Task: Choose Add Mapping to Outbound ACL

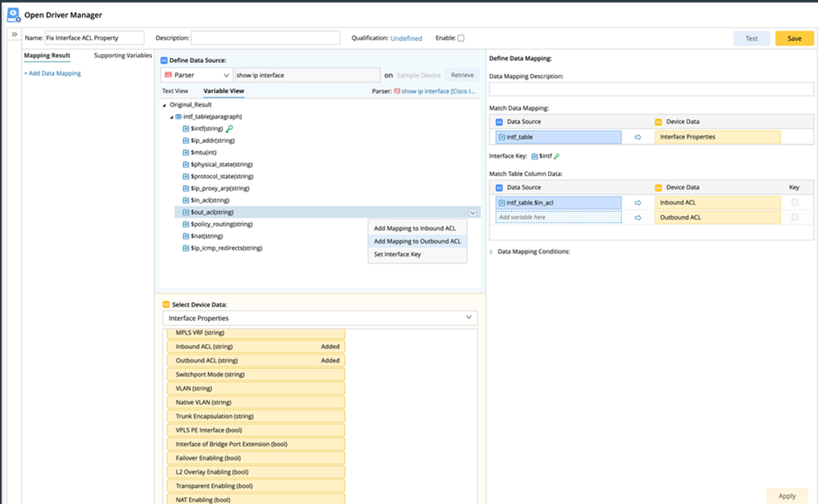Action: pos(417,241)
